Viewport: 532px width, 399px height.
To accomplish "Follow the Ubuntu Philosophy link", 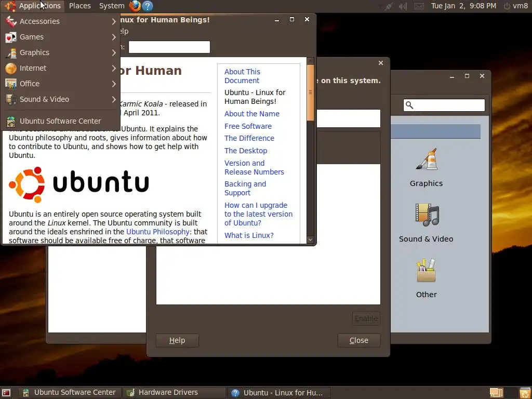I will pos(158,232).
